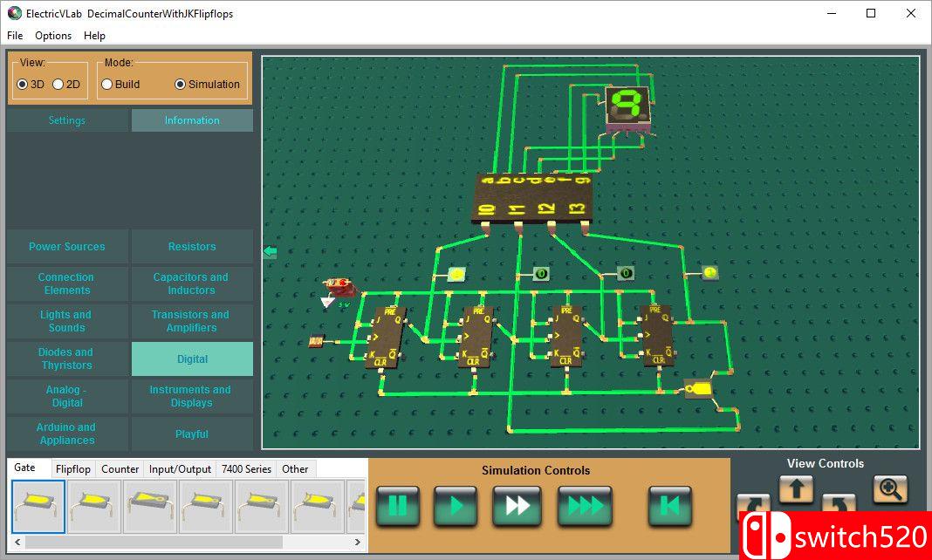Open the 7400 Series tab
Image resolution: width=932 pixels, height=560 pixels.
246,469
